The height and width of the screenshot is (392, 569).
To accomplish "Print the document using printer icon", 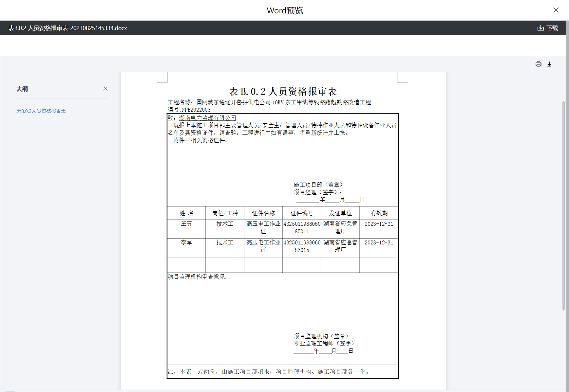I will 538,64.
